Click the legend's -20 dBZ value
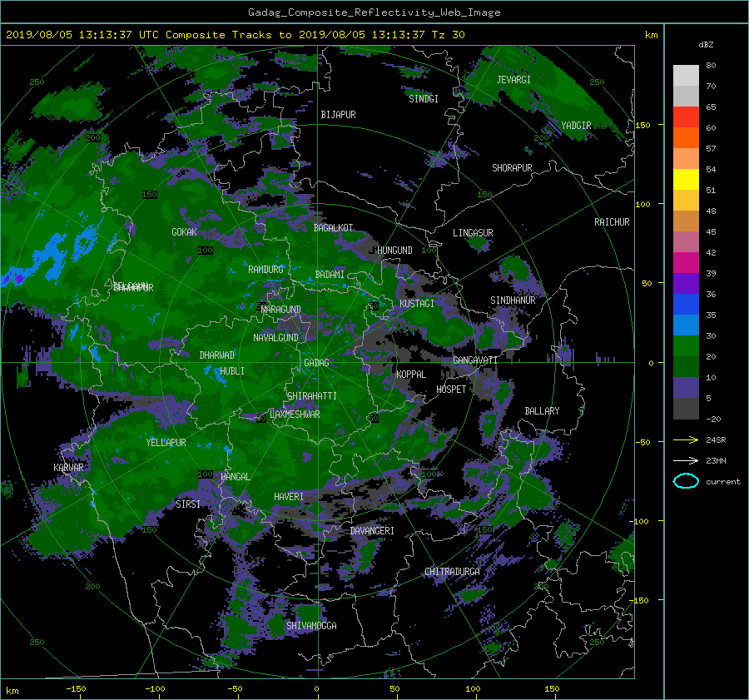The height and width of the screenshot is (700, 749). pos(713,419)
